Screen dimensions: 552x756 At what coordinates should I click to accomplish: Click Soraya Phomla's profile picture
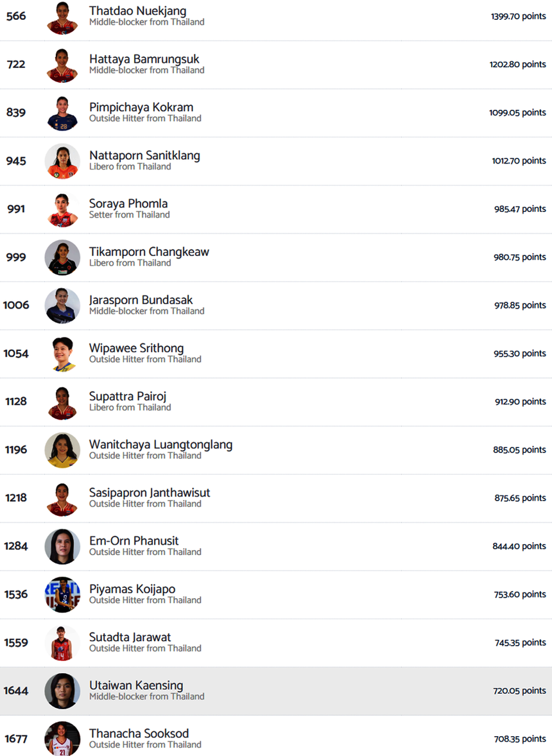(x=62, y=209)
